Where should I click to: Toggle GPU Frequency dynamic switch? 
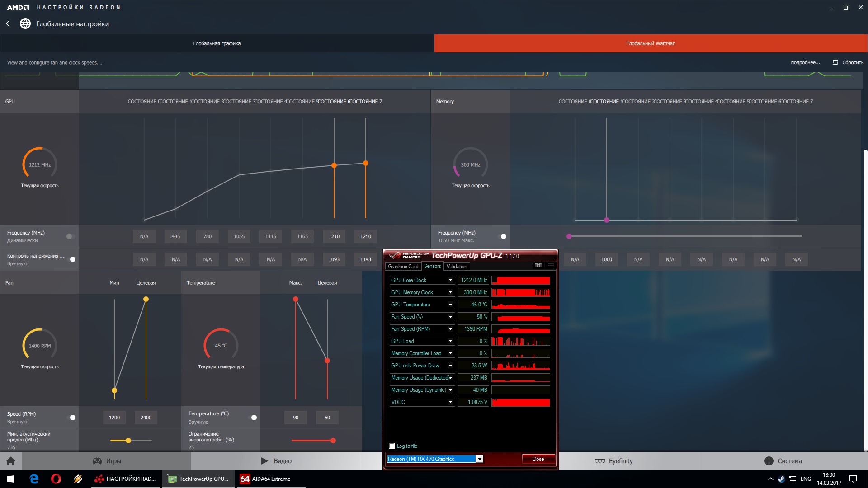pyautogui.click(x=71, y=236)
